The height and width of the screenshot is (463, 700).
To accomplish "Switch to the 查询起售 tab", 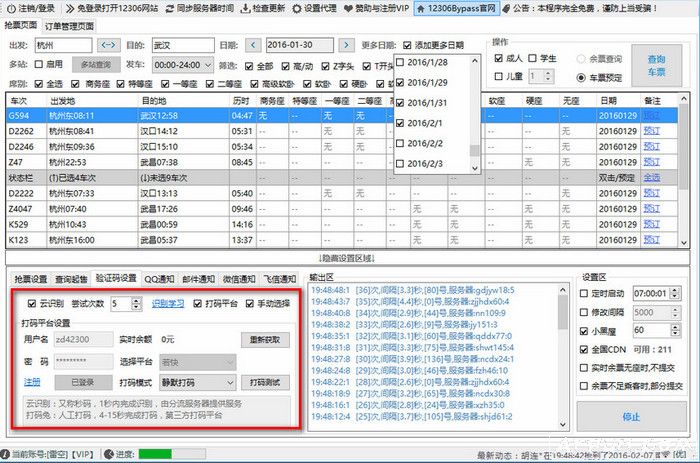I will (x=71, y=279).
